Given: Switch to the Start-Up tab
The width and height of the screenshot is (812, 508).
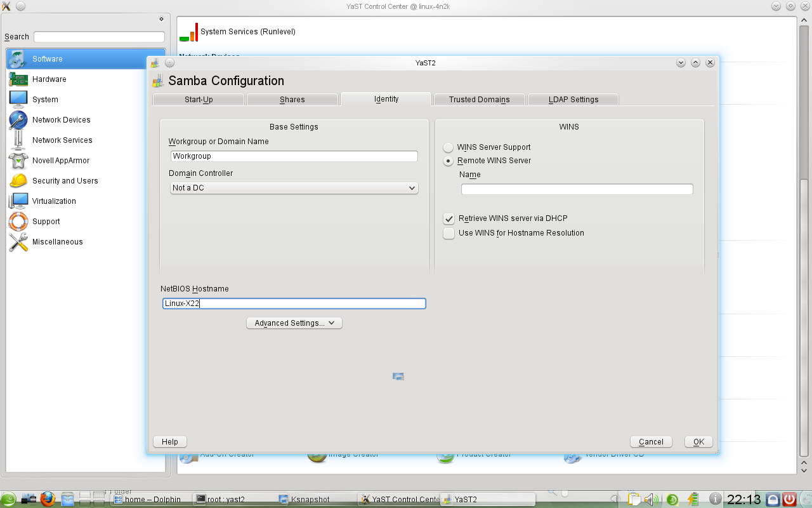Looking at the screenshot, I should [x=199, y=100].
